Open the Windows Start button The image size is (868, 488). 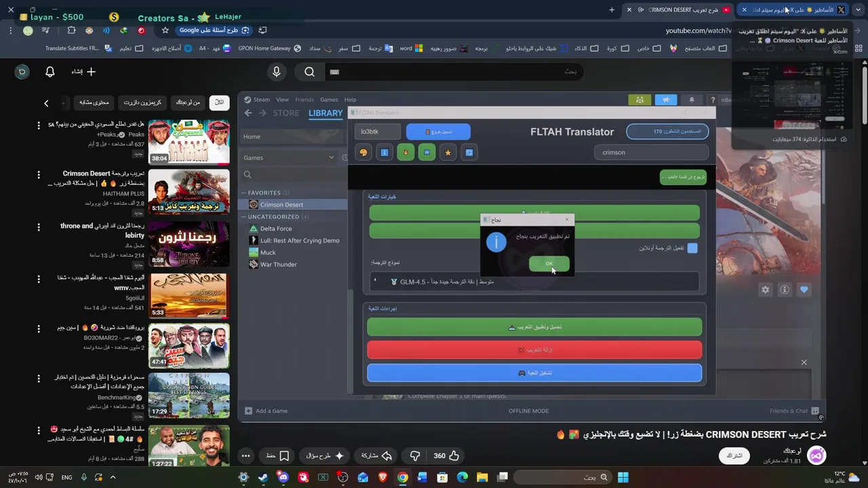point(623,477)
